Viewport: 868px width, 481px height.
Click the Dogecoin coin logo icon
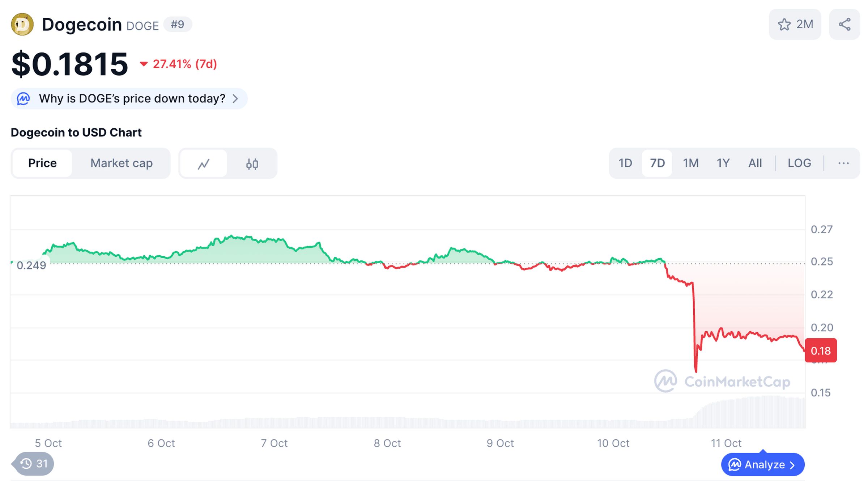[x=22, y=25]
